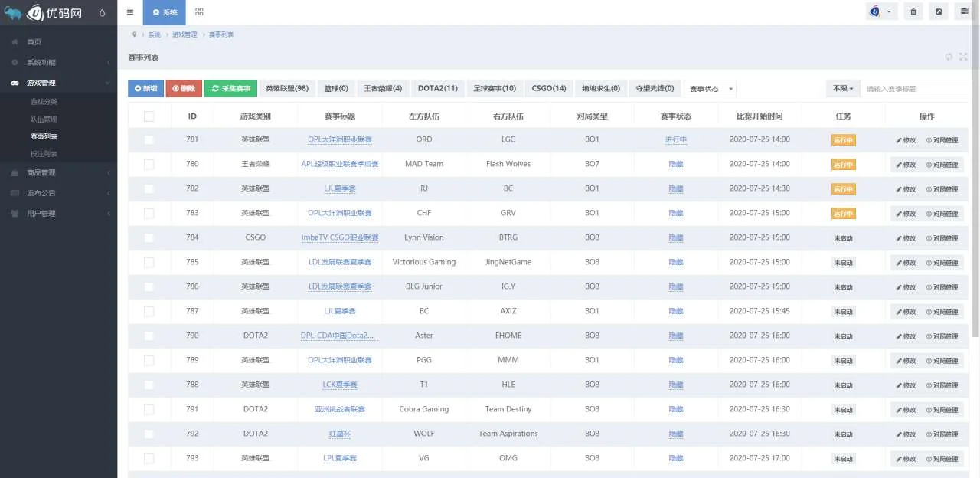Click the rightmost panel icon in header
The width and height of the screenshot is (980, 478).
pyautogui.click(x=964, y=11)
